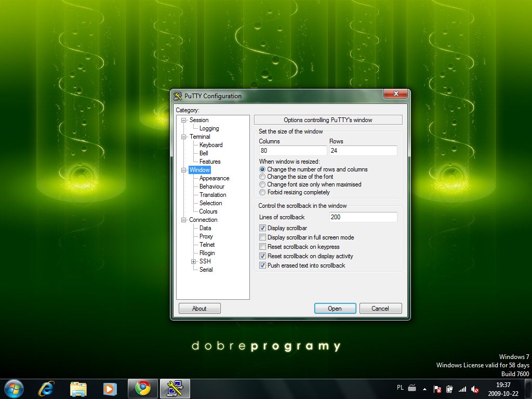Screen dimensions: 532x399
Task: Select Session category
Action: click(x=199, y=120)
